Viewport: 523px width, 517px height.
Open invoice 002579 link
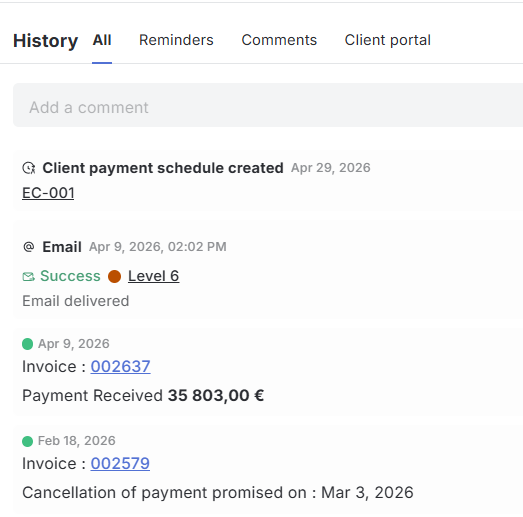tap(120, 464)
